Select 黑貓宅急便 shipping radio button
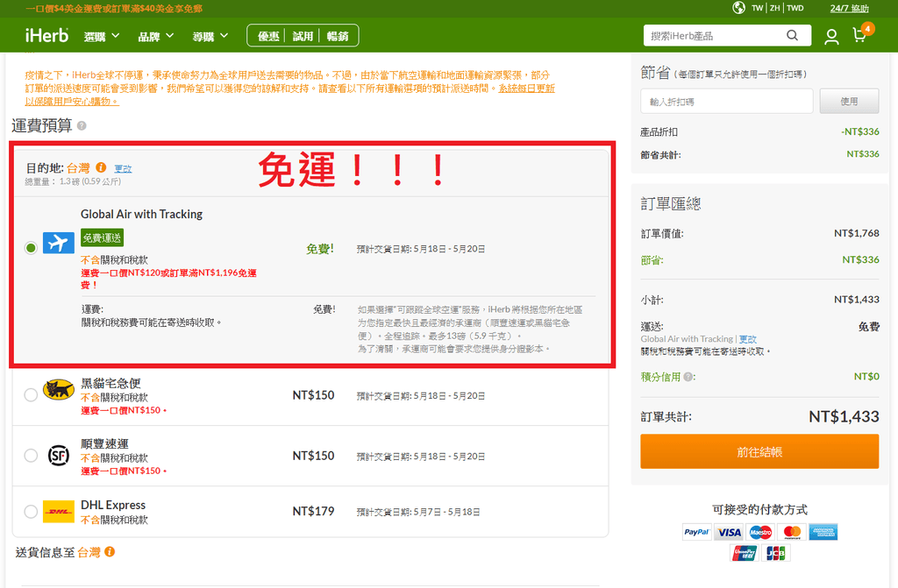The height and width of the screenshot is (588, 898). coord(31,394)
